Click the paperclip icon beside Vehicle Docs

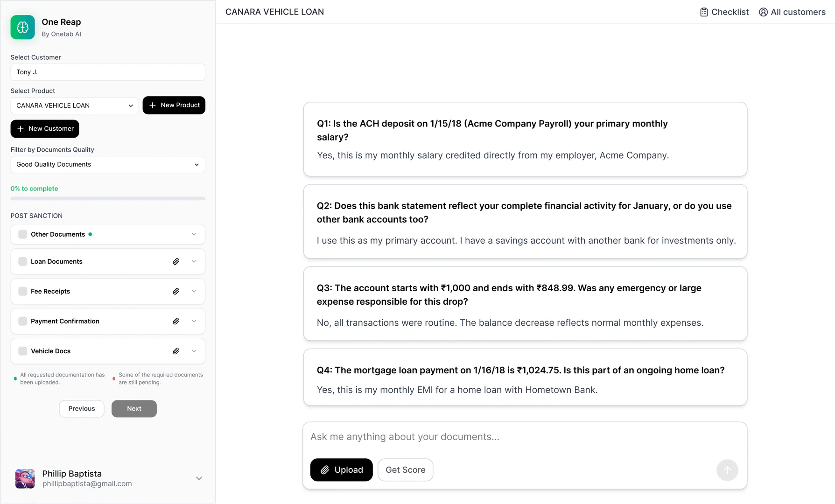(x=176, y=351)
